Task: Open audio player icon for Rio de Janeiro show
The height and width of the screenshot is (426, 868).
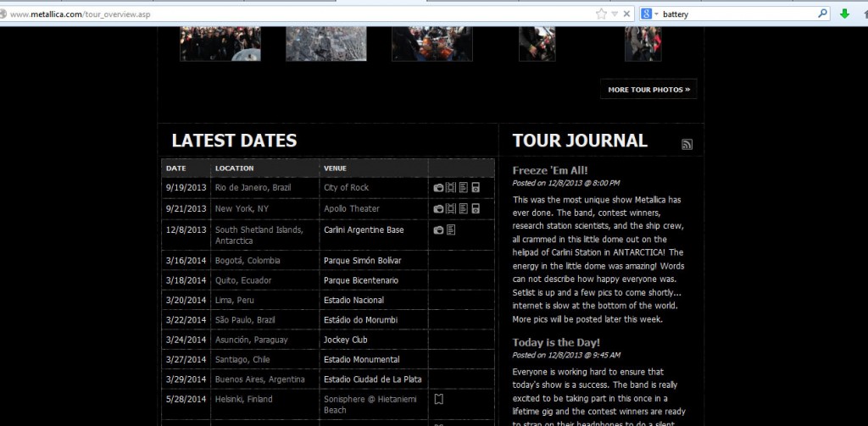Action: coord(476,187)
